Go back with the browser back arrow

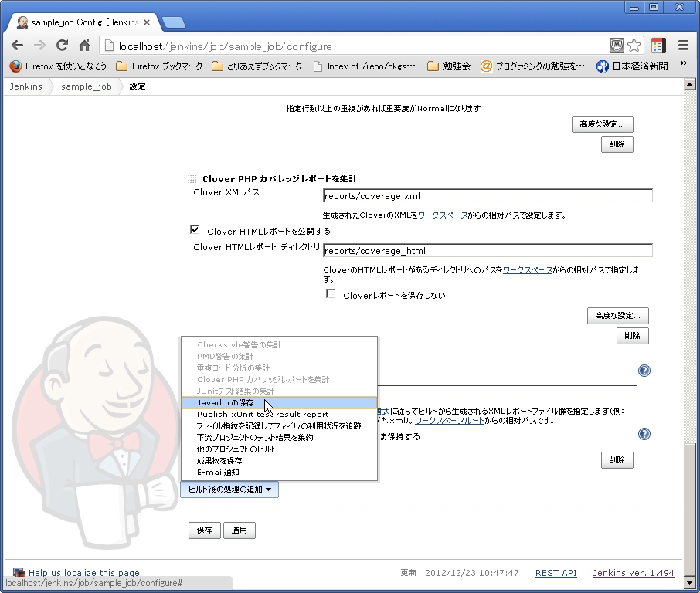click(x=17, y=46)
